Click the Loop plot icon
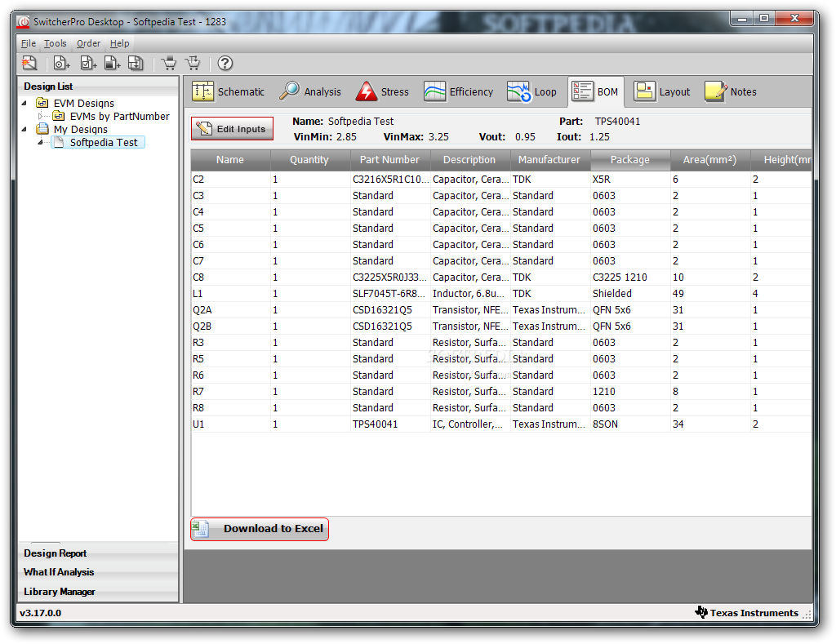The width and height of the screenshot is (836, 644). click(x=518, y=91)
